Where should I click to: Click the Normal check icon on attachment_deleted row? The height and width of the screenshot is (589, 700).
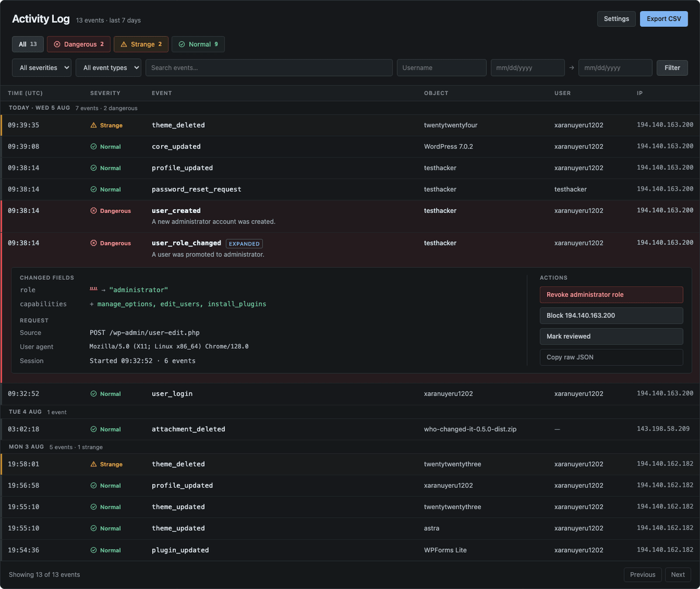93,429
